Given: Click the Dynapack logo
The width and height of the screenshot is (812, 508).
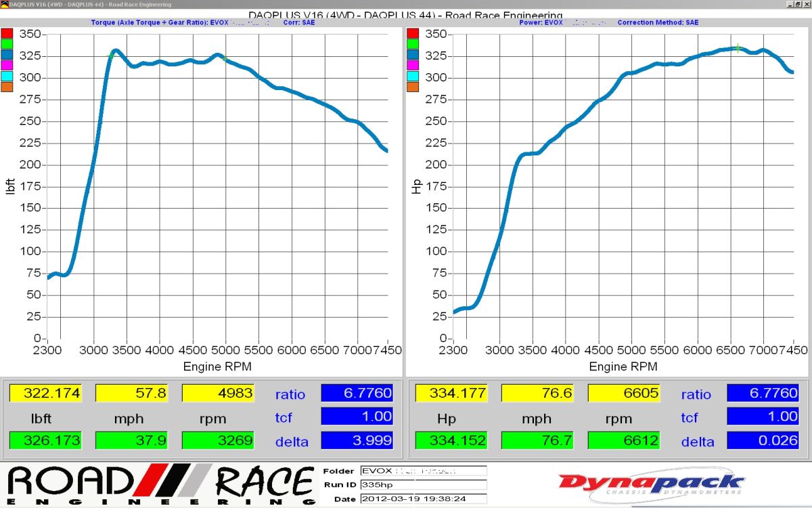Looking at the screenshot, I should coord(650,484).
